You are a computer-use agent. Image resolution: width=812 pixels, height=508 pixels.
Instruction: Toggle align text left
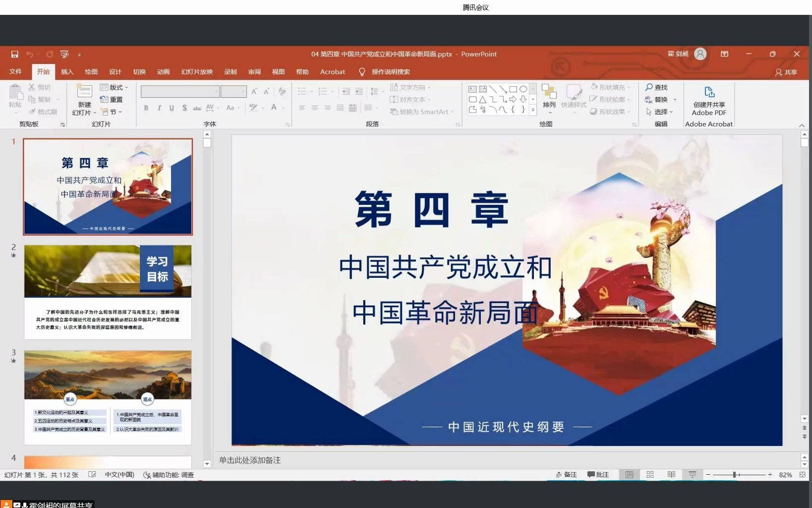(x=302, y=108)
